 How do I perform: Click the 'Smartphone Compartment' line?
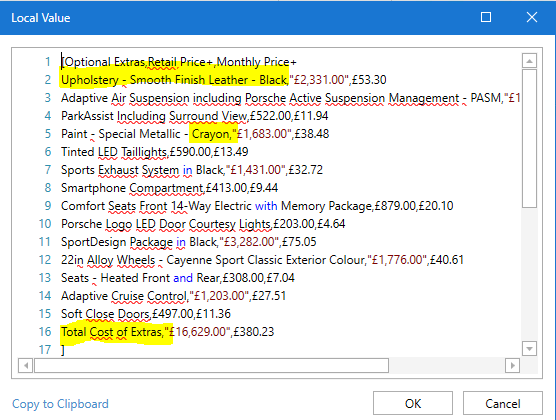[x=169, y=188]
